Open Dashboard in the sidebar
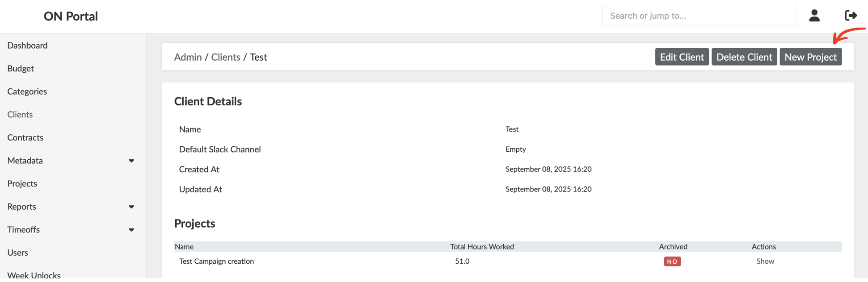The height and width of the screenshot is (282, 868). [x=27, y=45]
